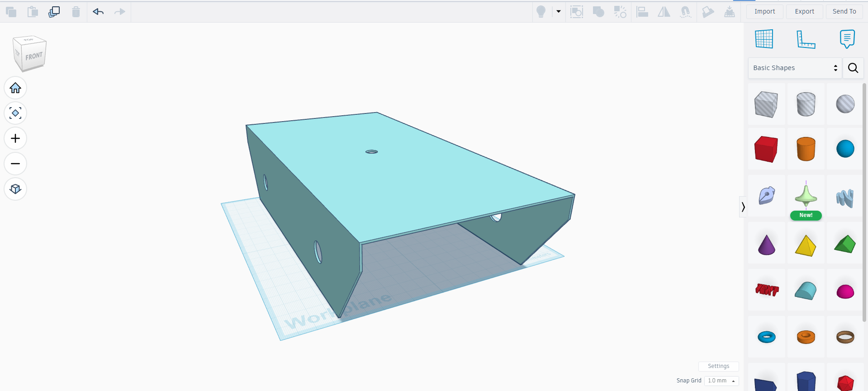Click the Send To button

click(x=844, y=12)
